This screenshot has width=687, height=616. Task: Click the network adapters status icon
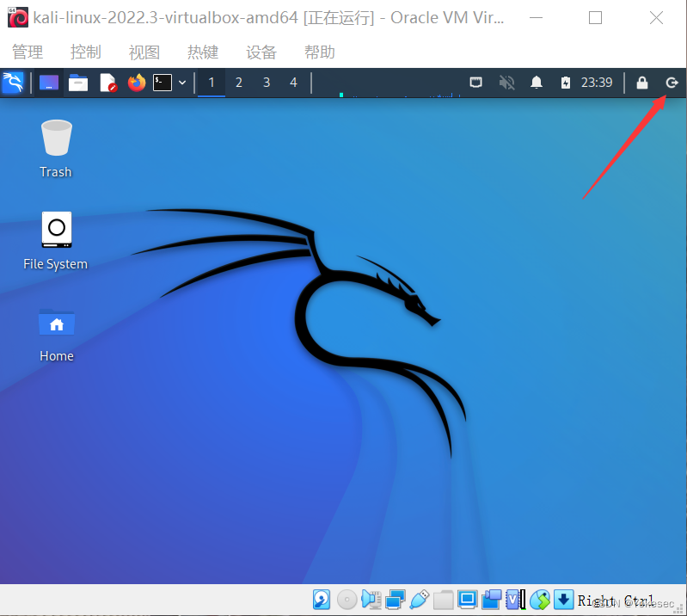[x=396, y=600]
